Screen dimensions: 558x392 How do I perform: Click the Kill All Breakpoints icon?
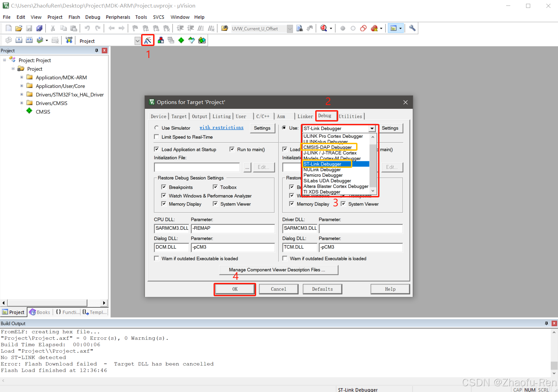point(374,28)
